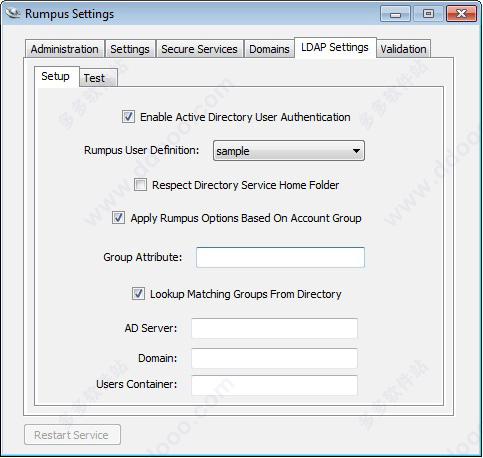Image resolution: width=483 pixels, height=458 pixels.
Task: Click the Group Attribute field
Action: (x=280, y=257)
